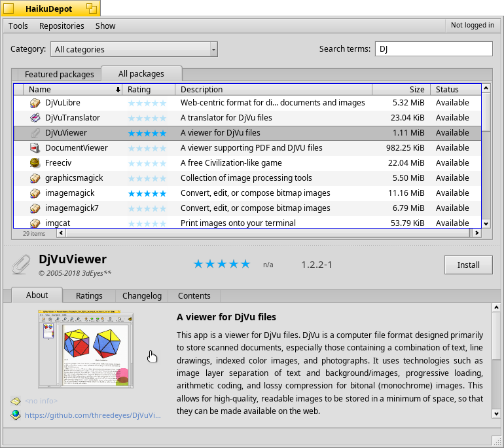Click the description vertical scrollbar thumb
504x448 pixels.
pyautogui.click(x=496, y=336)
